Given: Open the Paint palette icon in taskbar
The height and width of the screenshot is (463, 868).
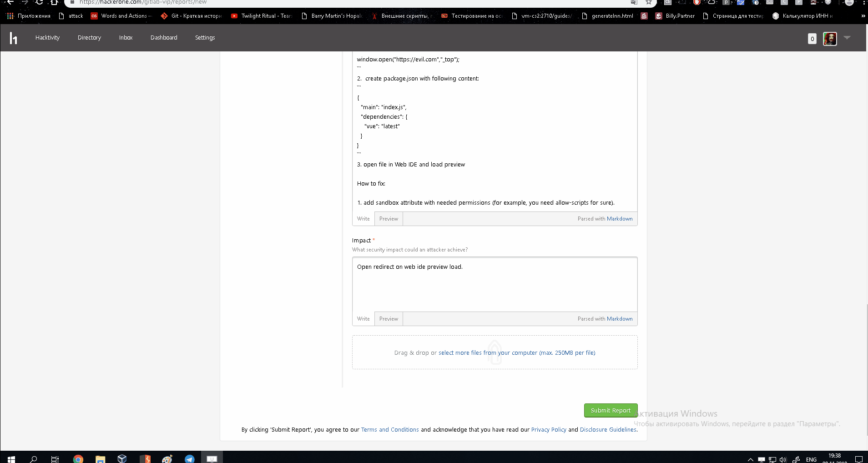Looking at the screenshot, I should click(x=167, y=458).
